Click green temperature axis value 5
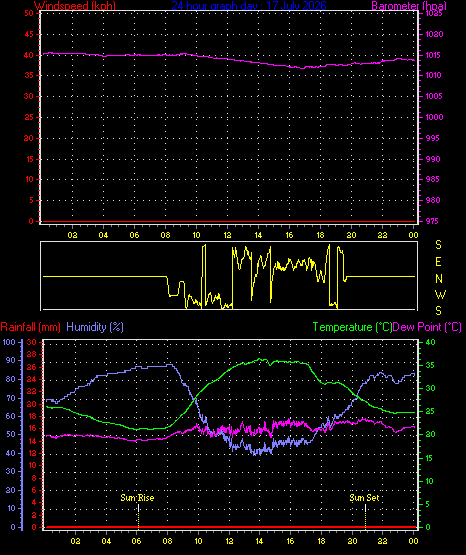Viewport: 466px width, 555px height. pos(428,504)
